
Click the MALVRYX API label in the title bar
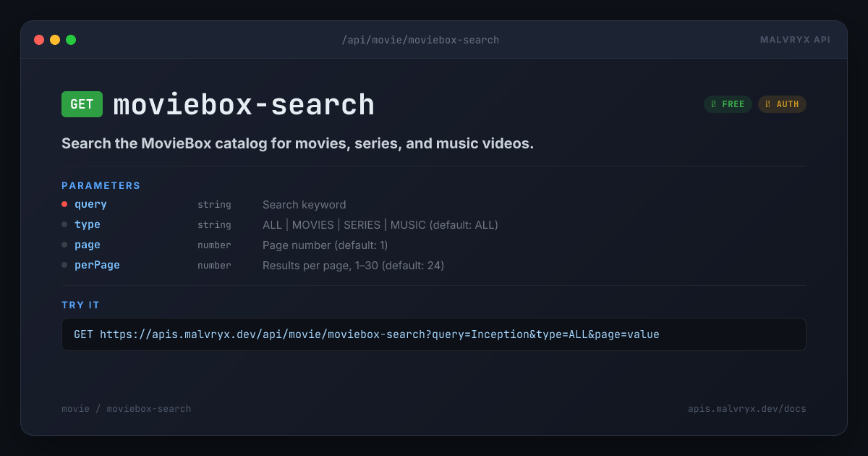click(x=795, y=40)
